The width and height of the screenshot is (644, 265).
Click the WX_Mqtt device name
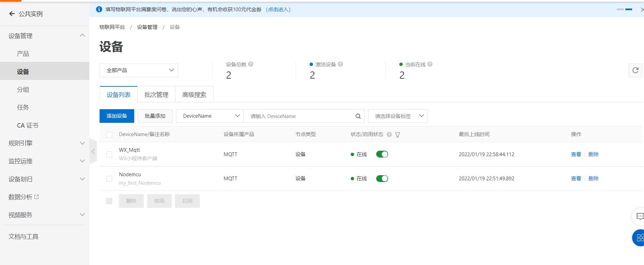point(129,150)
